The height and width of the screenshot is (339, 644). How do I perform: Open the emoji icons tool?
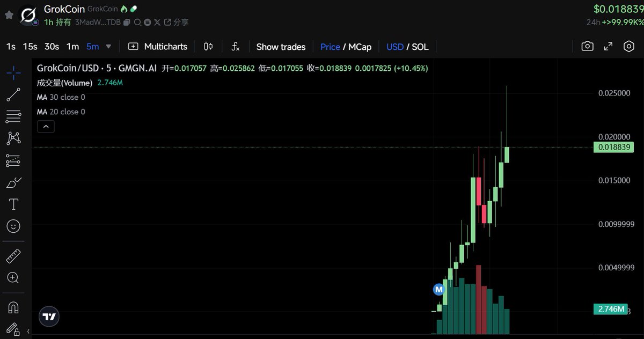point(13,226)
